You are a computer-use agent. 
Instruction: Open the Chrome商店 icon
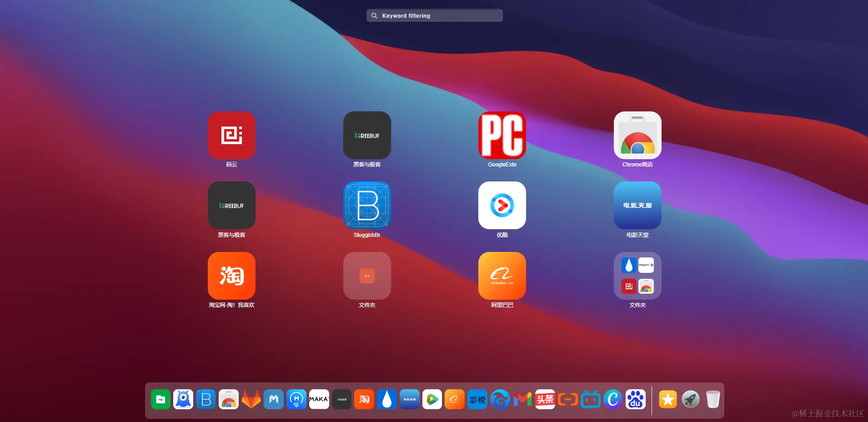[637, 135]
